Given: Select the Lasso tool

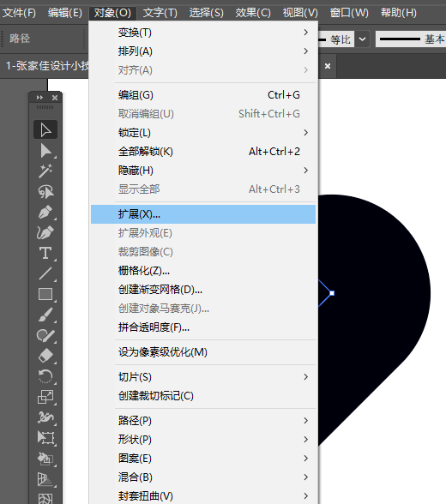Looking at the screenshot, I should [x=45, y=192].
